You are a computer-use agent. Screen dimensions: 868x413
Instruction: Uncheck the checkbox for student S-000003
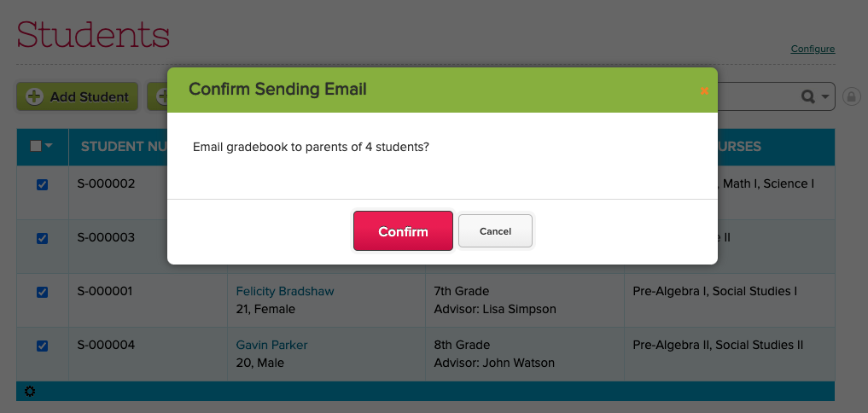(x=42, y=238)
